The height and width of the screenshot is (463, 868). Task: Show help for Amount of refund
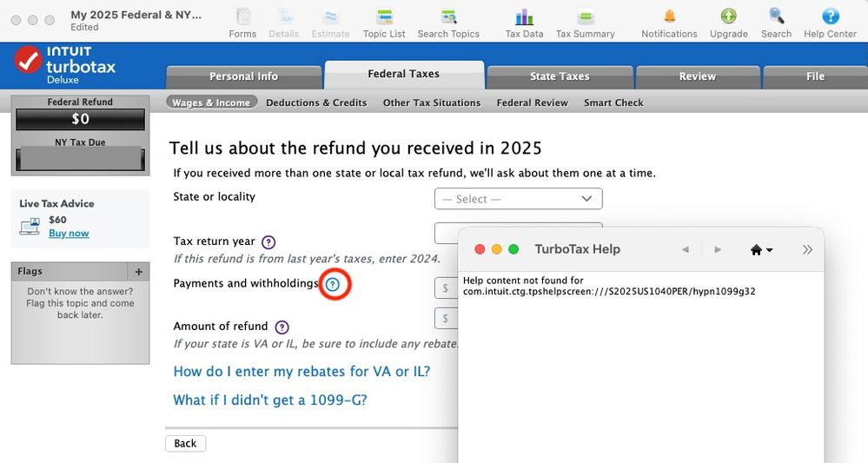[x=282, y=327]
